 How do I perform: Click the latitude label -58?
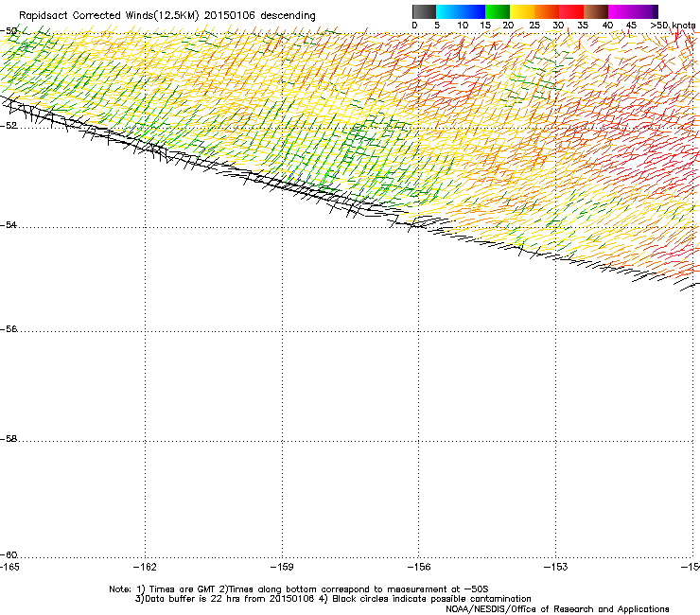click(x=8, y=439)
